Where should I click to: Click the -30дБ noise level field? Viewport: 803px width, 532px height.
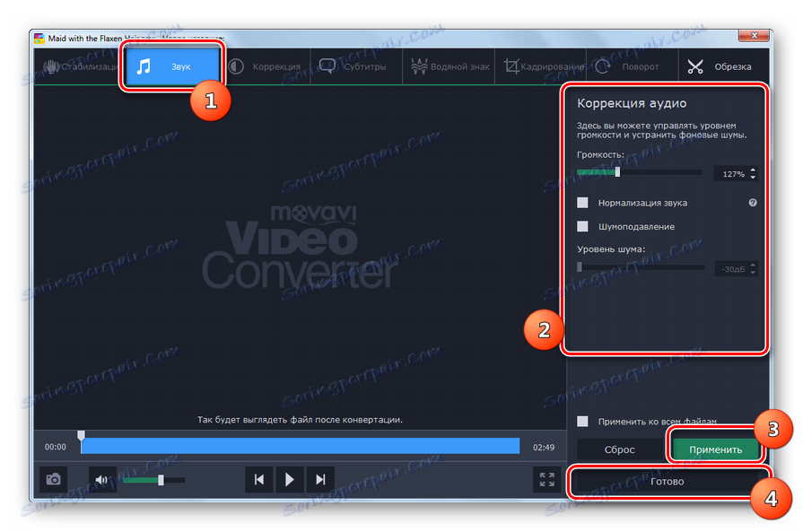pyautogui.click(x=732, y=269)
